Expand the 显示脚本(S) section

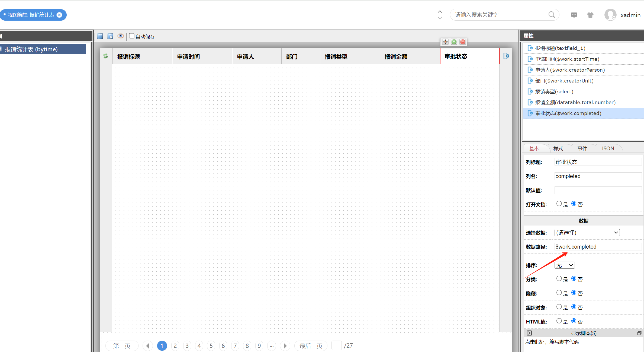[529, 333]
